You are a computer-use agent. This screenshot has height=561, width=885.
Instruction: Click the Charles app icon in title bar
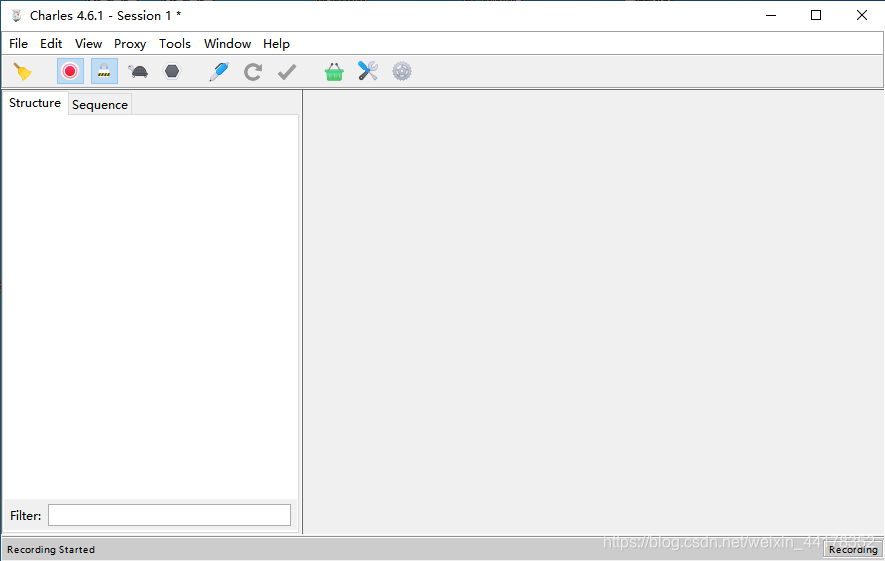[17, 16]
